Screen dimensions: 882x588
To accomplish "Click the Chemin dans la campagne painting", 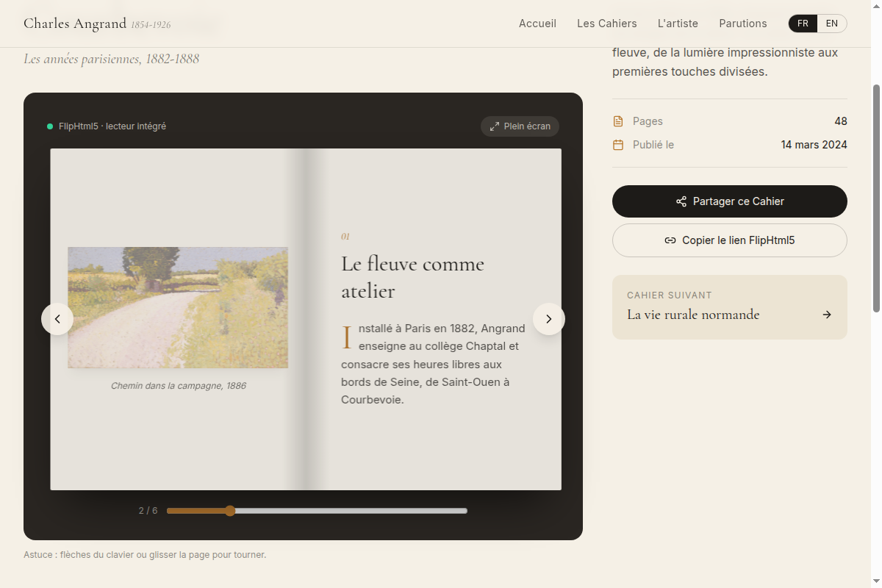I will click(178, 307).
